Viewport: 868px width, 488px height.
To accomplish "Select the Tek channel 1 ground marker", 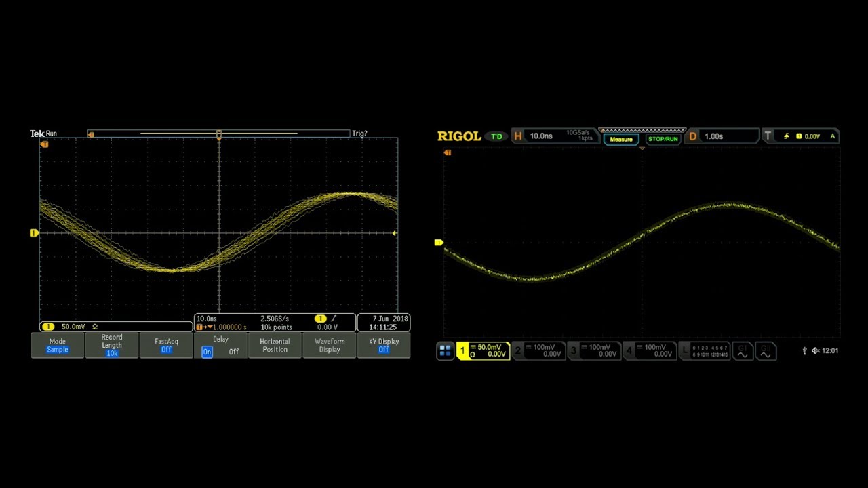I will point(34,233).
